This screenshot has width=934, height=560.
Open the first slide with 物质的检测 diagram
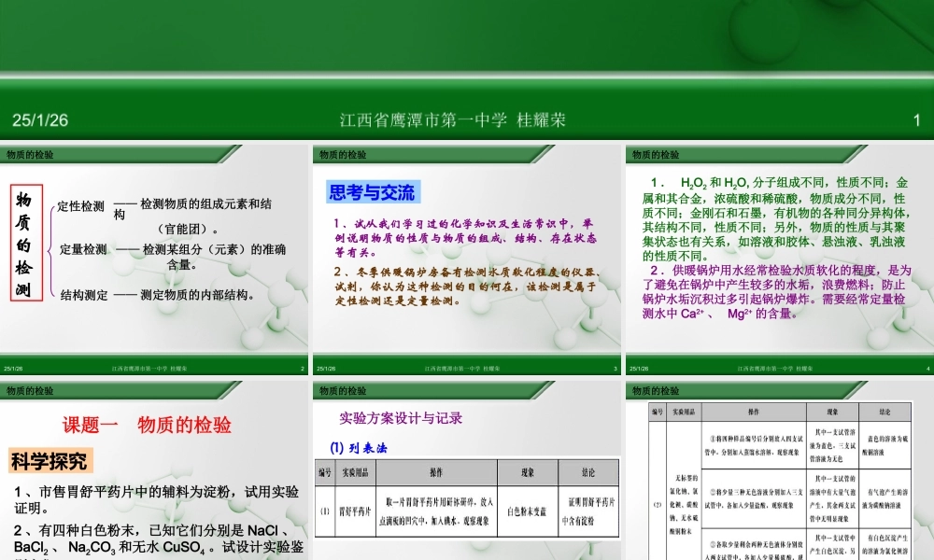click(x=154, y=257)
